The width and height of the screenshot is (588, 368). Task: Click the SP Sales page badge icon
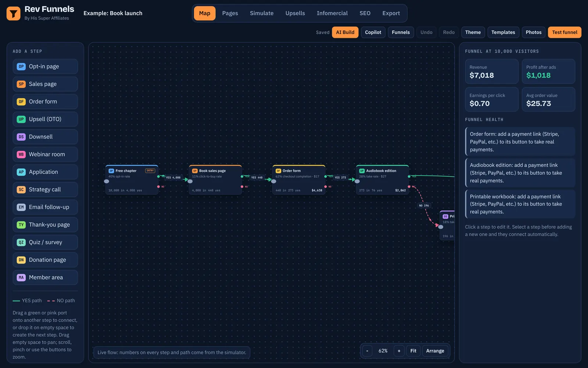[x=21, y=84]
